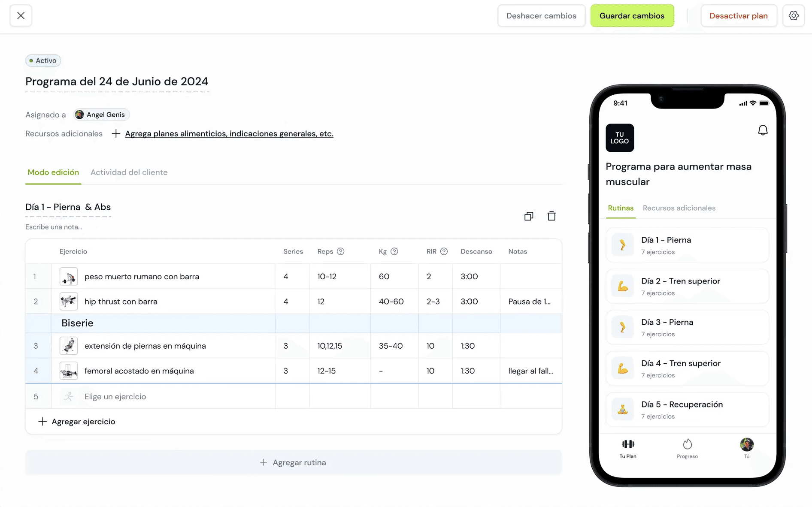The height and width of the screenshot is (507, 812).
Task: Click the Guardar cambios button
Action: click(632, 15)
